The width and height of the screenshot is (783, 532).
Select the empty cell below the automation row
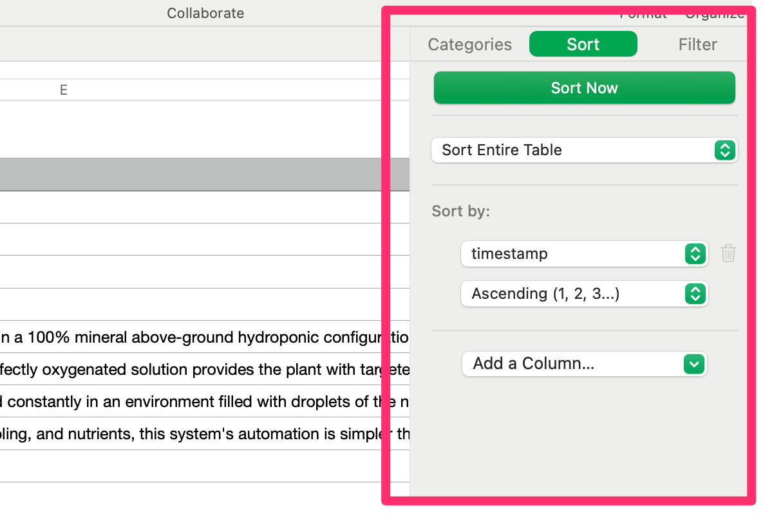(205, 466)
